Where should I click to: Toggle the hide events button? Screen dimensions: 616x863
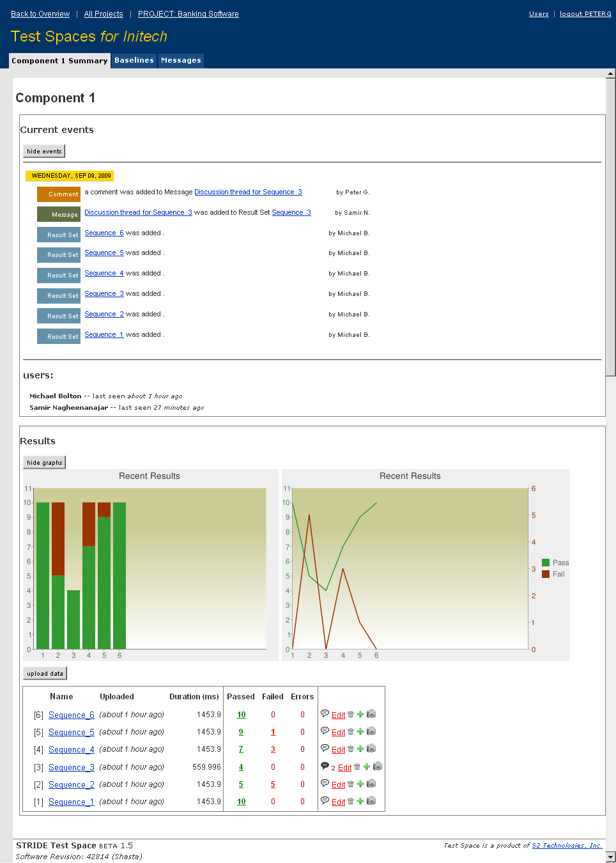tap(44, 151)
